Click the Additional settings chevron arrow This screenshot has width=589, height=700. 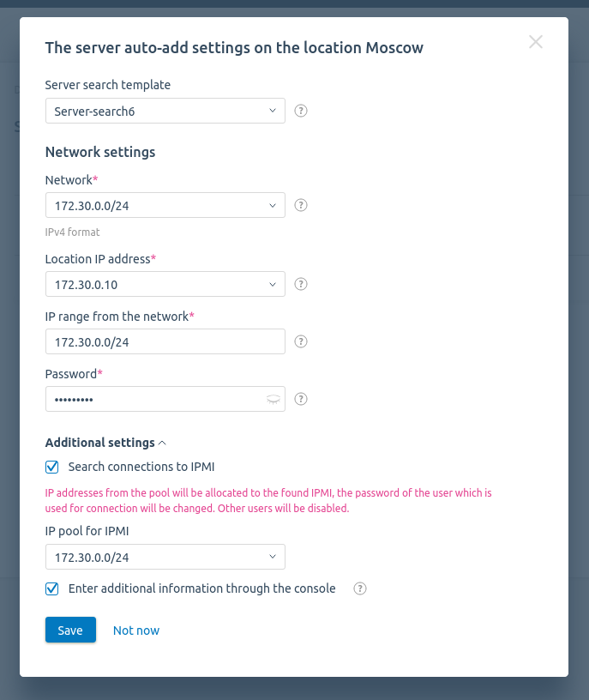point(162,443)
